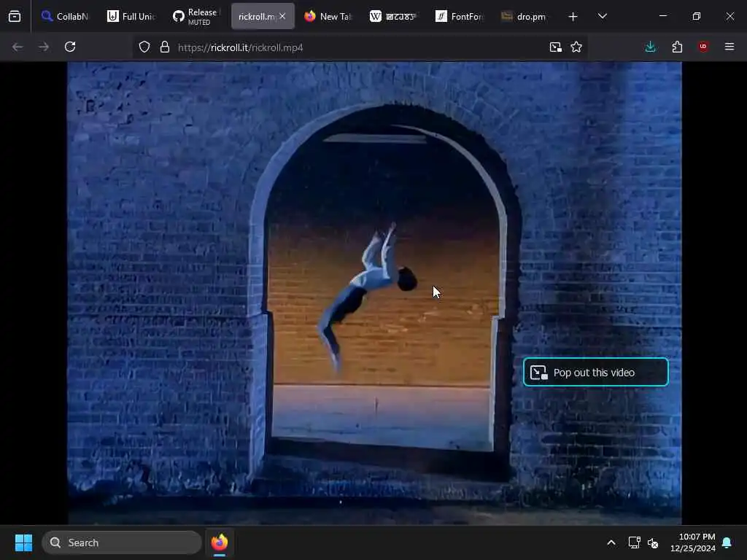Switch to the dro.pm tab

pos(525,17)
